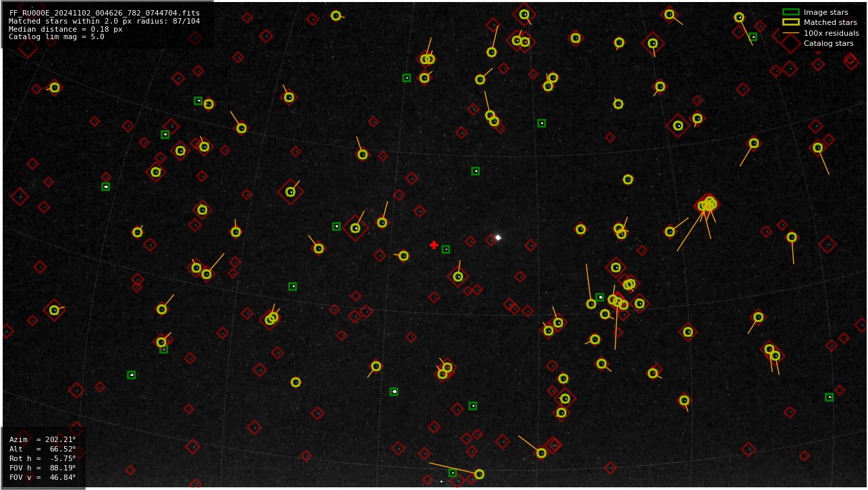Click the 'FOV h = 88.19°' readout
The width and height of the screenshot is (868, 490).
[43, 468]
